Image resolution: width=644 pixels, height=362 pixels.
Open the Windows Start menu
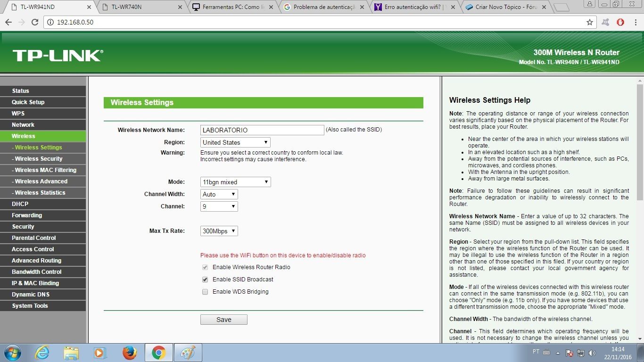[13, 353]
